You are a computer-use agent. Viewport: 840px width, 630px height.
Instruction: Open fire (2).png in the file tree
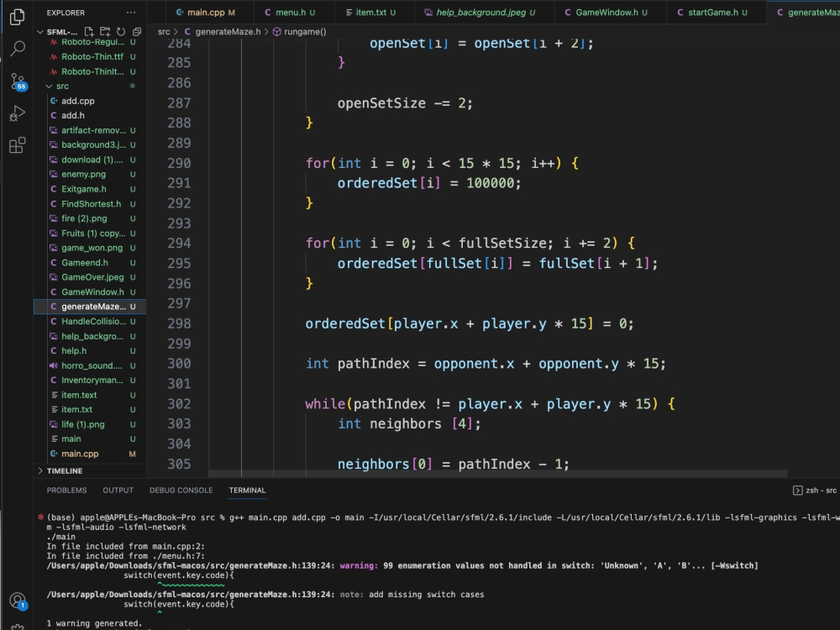[90, 218]
